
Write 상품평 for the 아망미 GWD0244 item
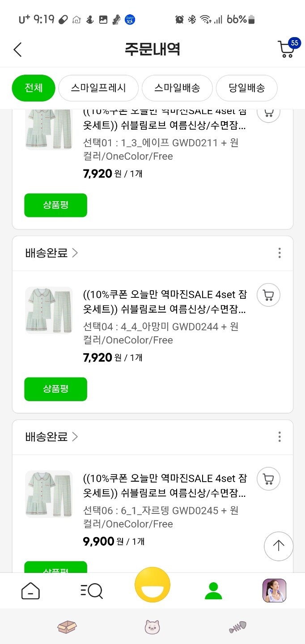[55, 389]
